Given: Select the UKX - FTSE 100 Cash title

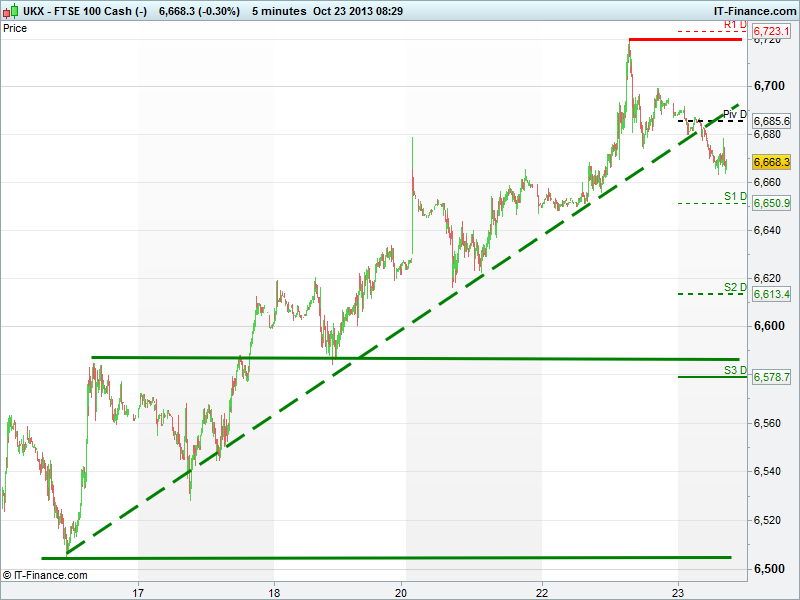Looking at the screenshot, I should (85, 11).
